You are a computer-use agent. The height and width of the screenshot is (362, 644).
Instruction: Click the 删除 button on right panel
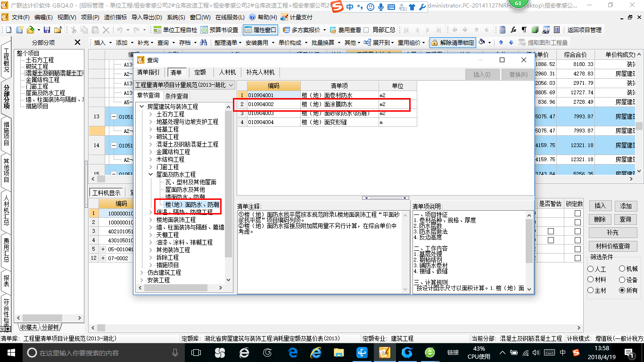[600, 219]
